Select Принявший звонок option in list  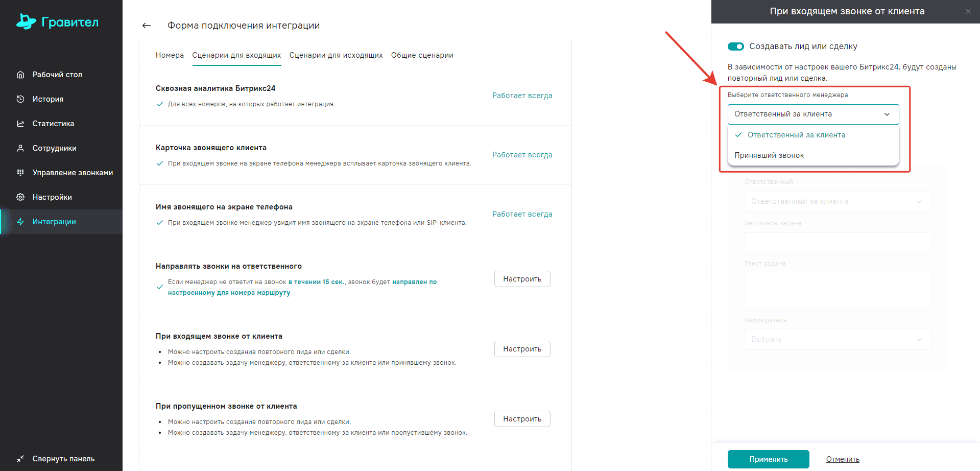click(x=769, y=155)
